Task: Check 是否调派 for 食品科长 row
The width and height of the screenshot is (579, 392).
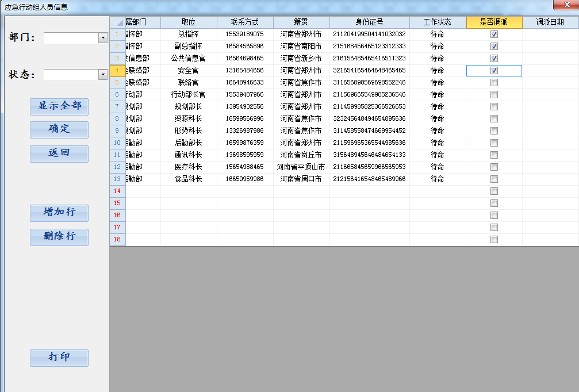Action: tap(494, 179)
